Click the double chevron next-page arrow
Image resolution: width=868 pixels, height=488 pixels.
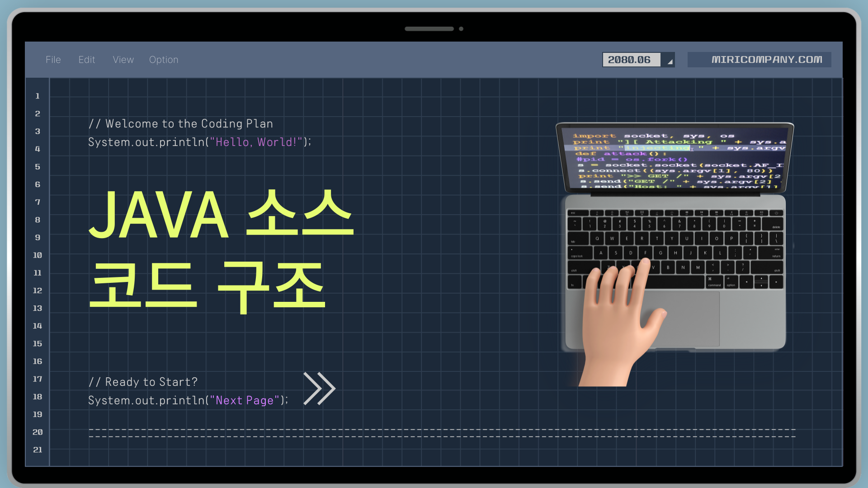[319, 389]
